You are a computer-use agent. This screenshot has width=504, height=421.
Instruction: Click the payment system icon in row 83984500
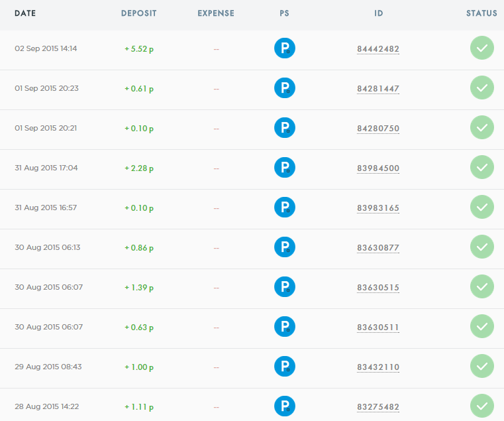click(285, 167)
